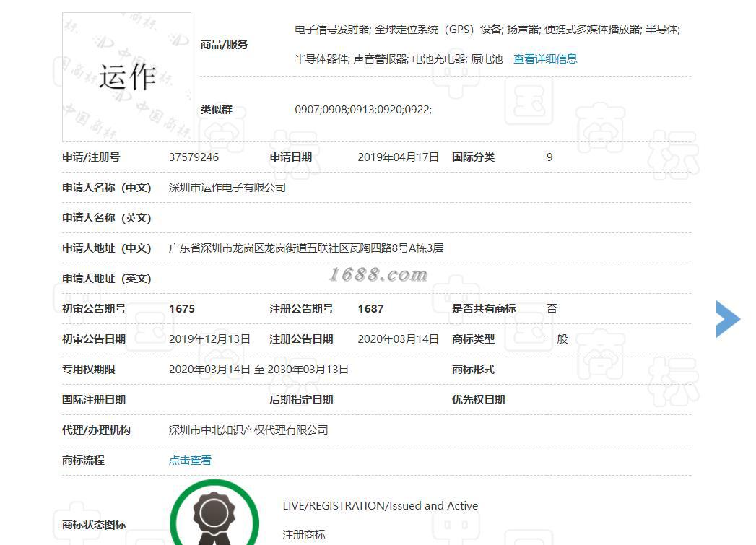Click the green registered trademark status badge

coord(214,513)
